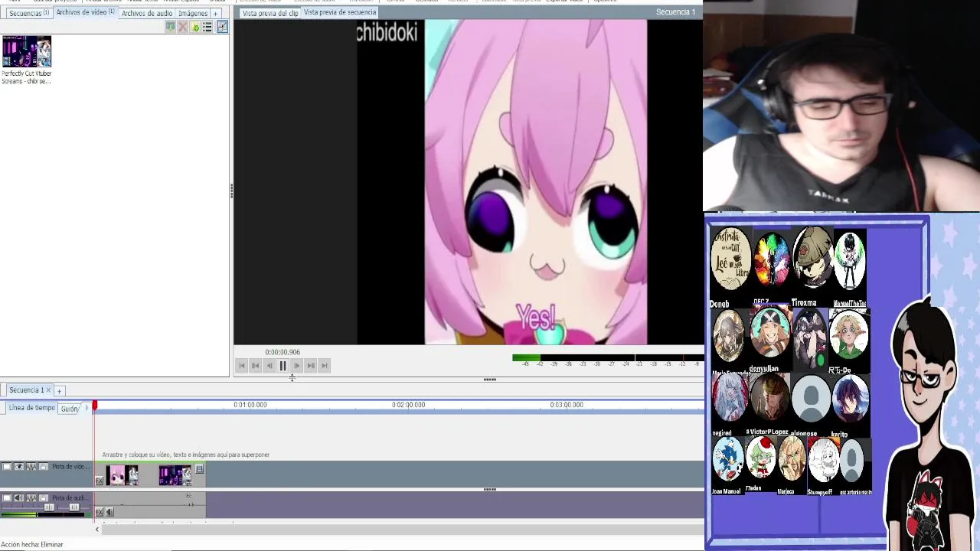Tick the video track selection checkbox
This screenshot has width=980, height=551.
click(6, 467)
